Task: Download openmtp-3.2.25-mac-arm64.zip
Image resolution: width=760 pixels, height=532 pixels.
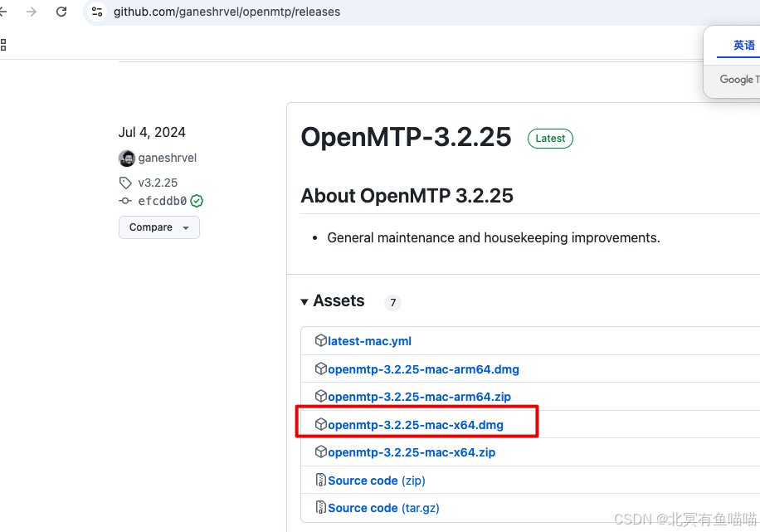Action: [x=419, y=397]
